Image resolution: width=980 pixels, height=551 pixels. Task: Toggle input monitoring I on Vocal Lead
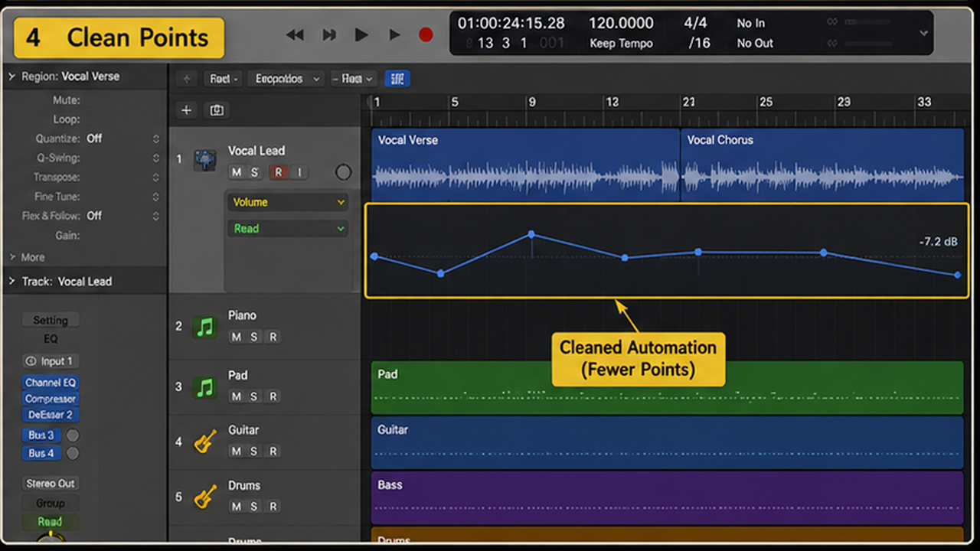299,173
